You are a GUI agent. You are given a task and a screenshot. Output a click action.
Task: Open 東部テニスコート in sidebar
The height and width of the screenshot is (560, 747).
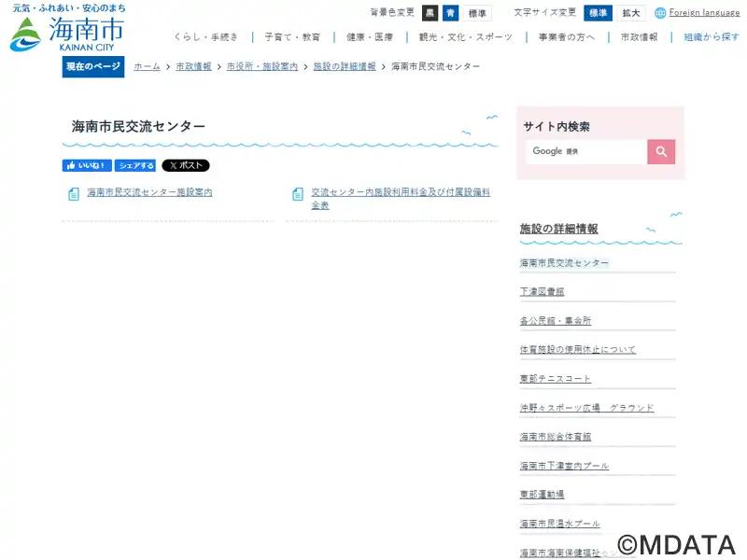click(x=555, y=379)
